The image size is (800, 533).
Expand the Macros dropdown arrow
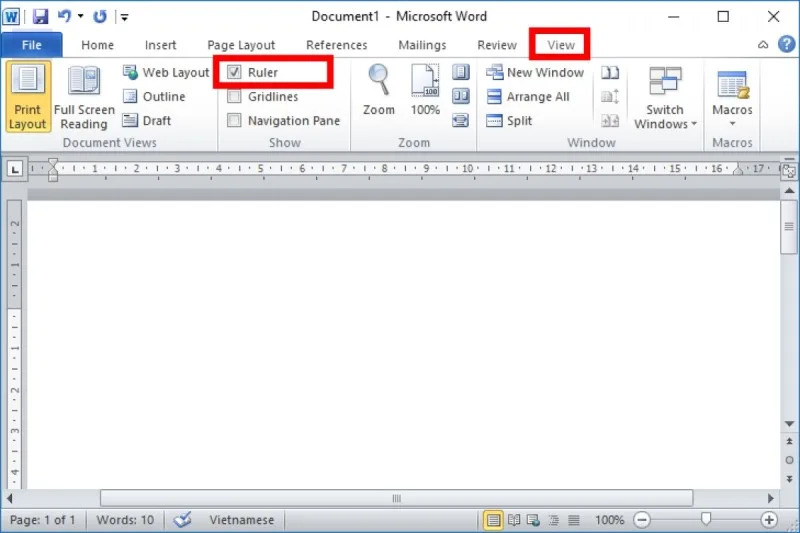click(x=732, y=124)
